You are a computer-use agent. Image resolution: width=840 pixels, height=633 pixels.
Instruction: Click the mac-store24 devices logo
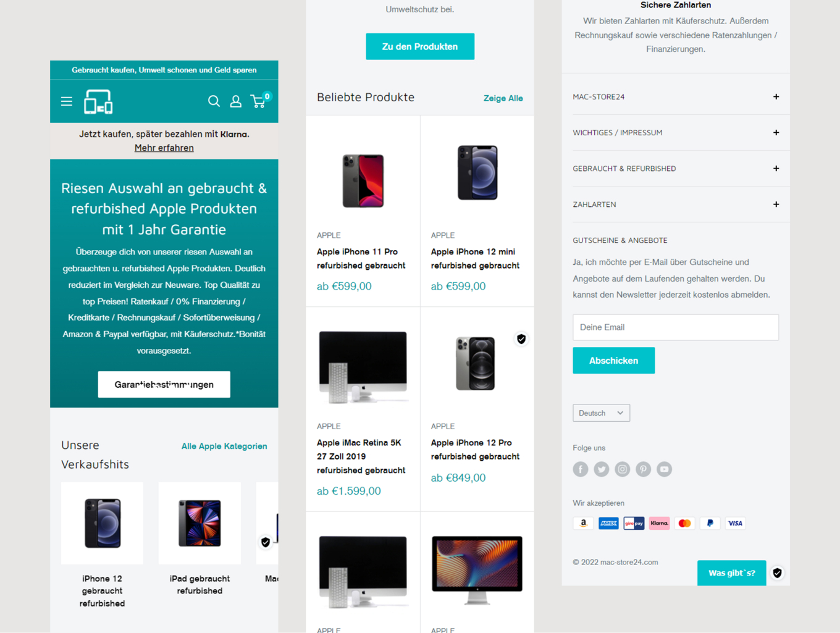tap(98, 102)
